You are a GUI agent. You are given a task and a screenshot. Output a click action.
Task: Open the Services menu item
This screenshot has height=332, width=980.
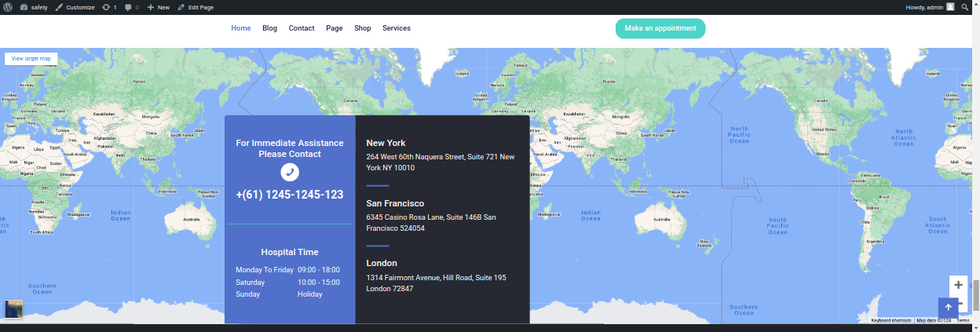[397, 28]
